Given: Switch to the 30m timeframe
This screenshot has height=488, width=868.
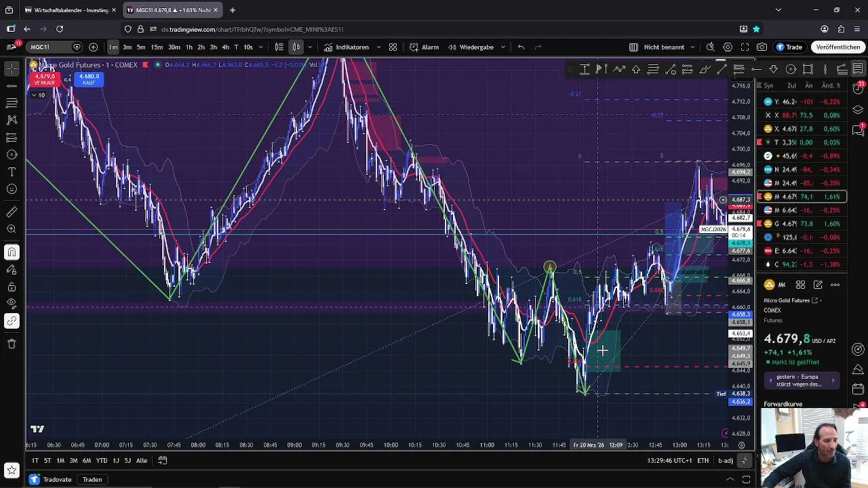Looking at the screenshot, I should tap(174, 47).
